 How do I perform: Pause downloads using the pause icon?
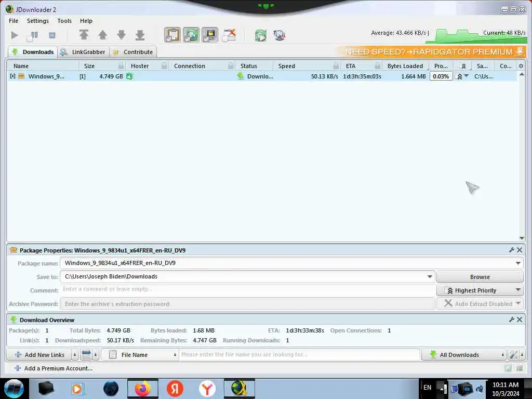click(x=33, y=35)
